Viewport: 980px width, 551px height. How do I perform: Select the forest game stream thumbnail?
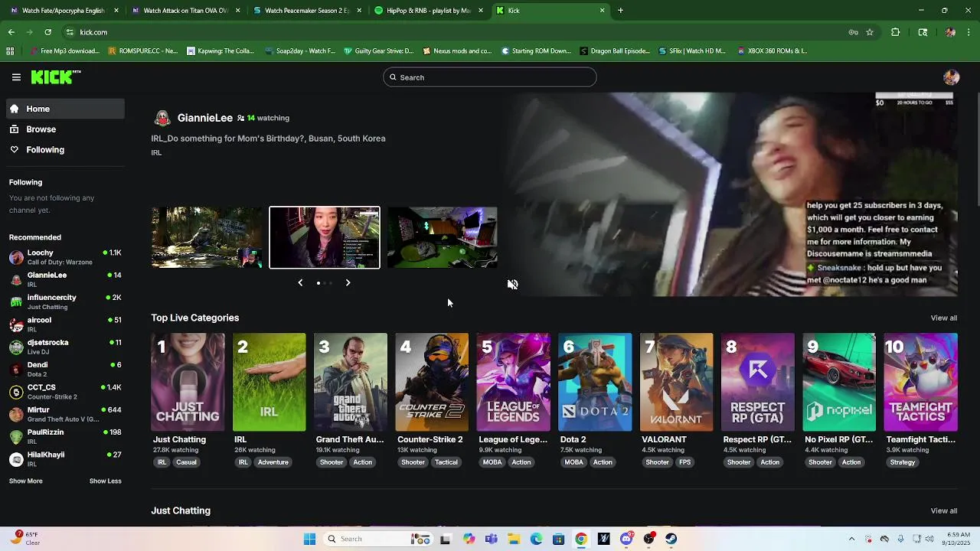coord(207,238)
